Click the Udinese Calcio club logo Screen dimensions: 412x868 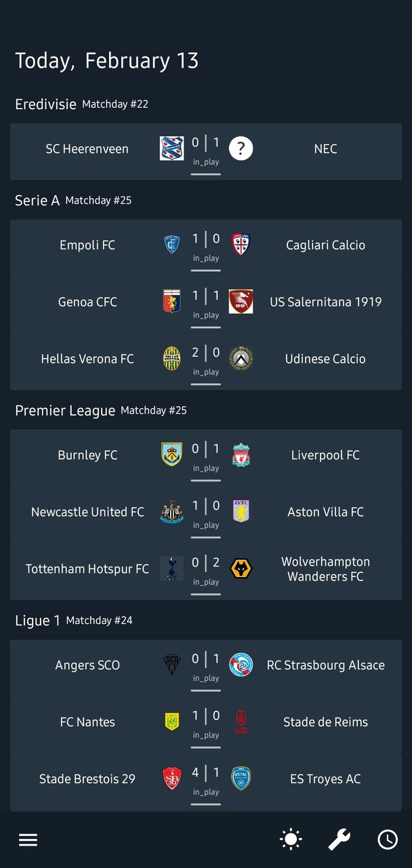click(241, 358)
